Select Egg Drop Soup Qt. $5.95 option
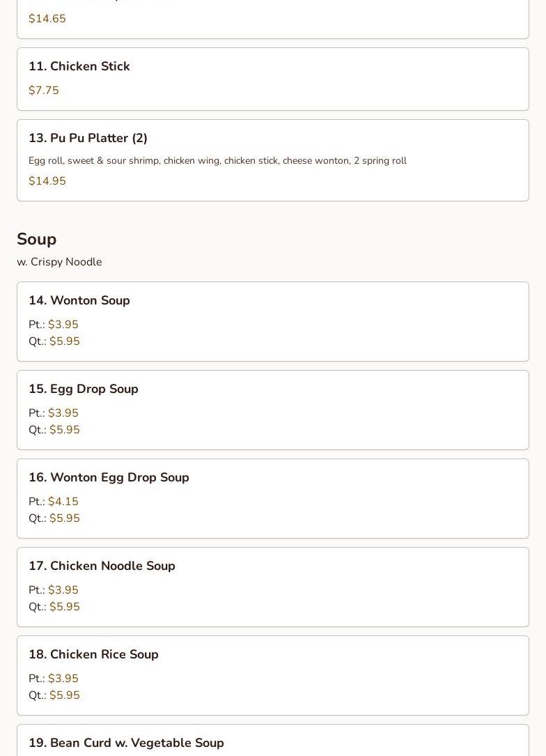 pos(64,430)
